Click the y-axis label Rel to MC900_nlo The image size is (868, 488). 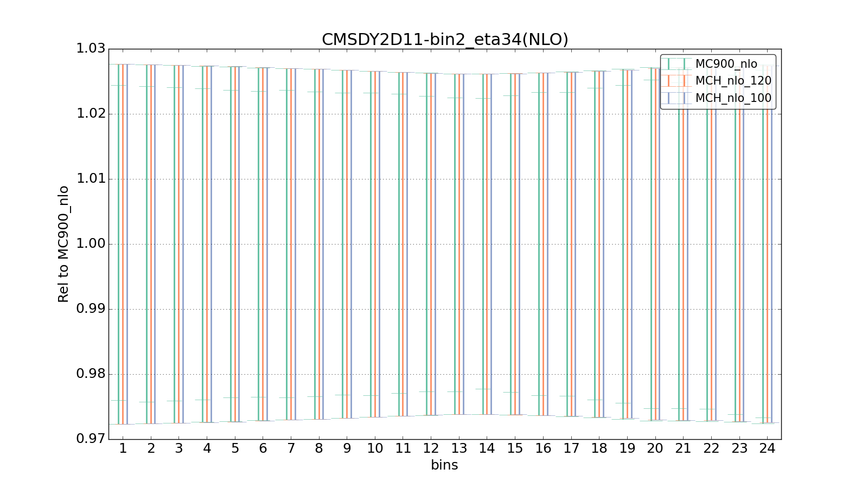[63, 244]
